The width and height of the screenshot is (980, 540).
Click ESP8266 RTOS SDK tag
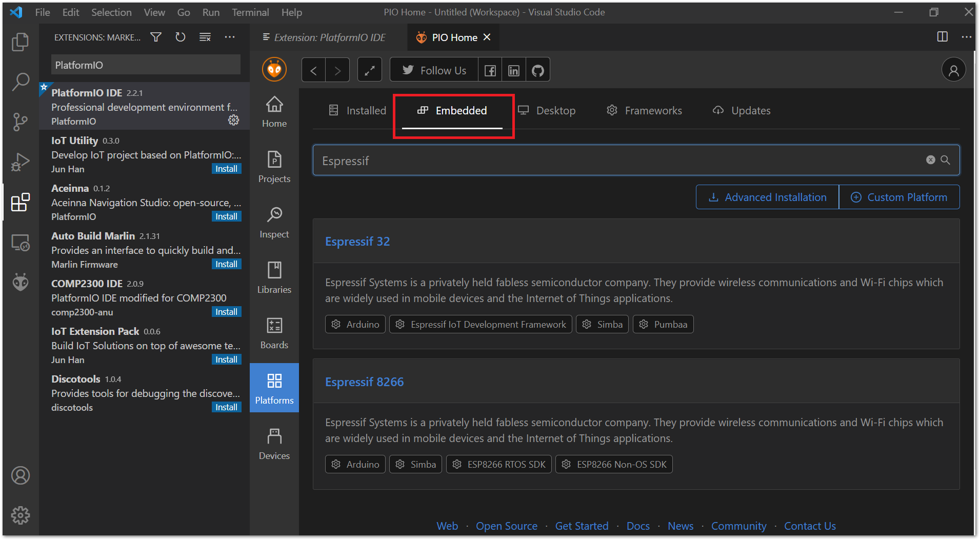point(498,464)
